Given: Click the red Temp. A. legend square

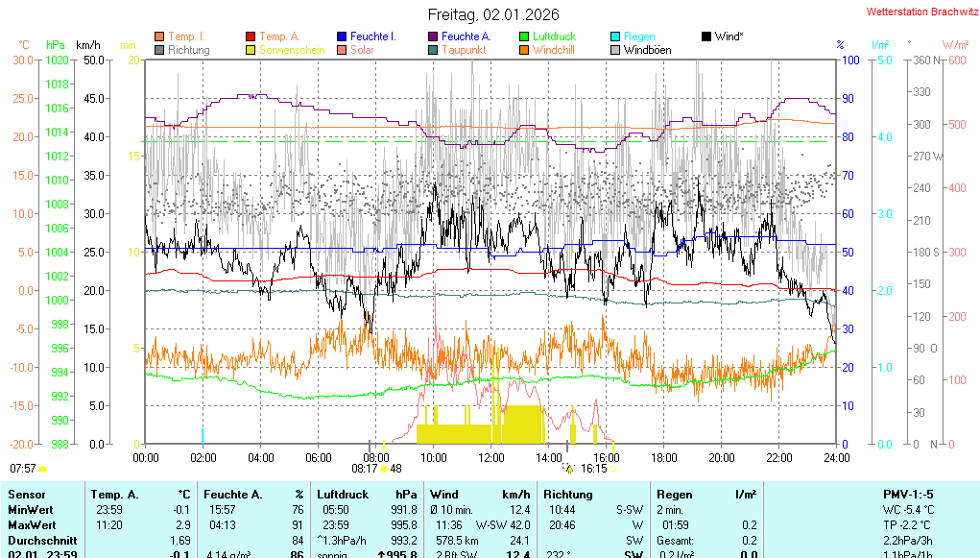Looking at the screenshot, I should [x=251, y=36].
